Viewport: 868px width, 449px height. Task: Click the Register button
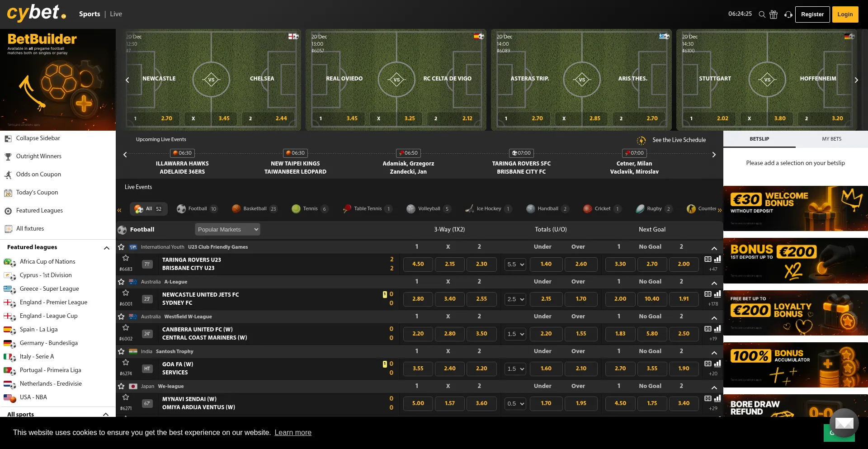tap(812, 14)
